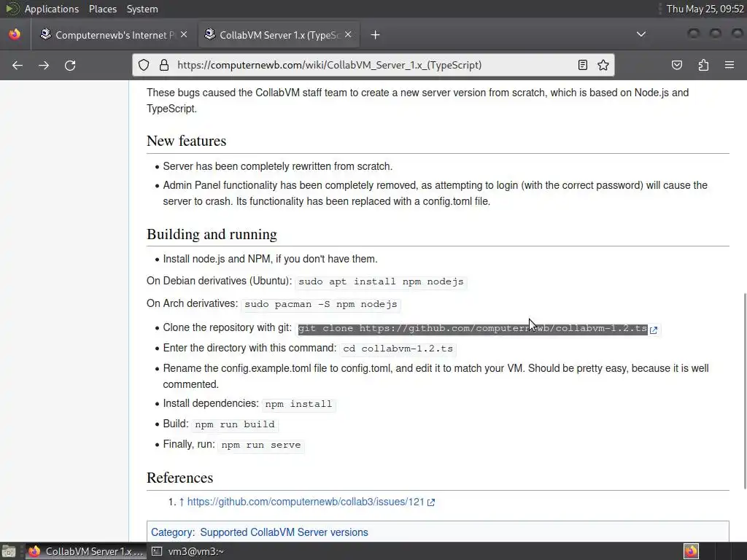Jump back via reference up arrow
The width and height of the screenshot is (747, 560).
[181, 502]
